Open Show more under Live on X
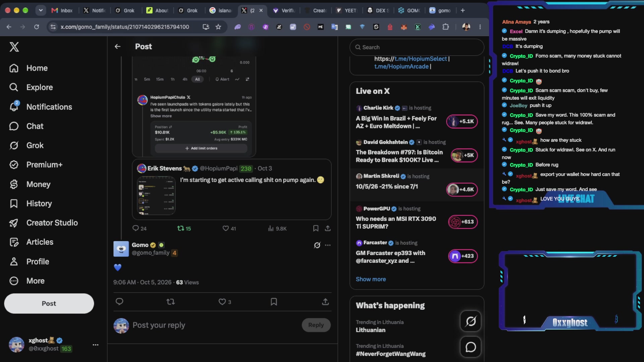The height and width of the screenshot is (362, 644). pos(371,279)
